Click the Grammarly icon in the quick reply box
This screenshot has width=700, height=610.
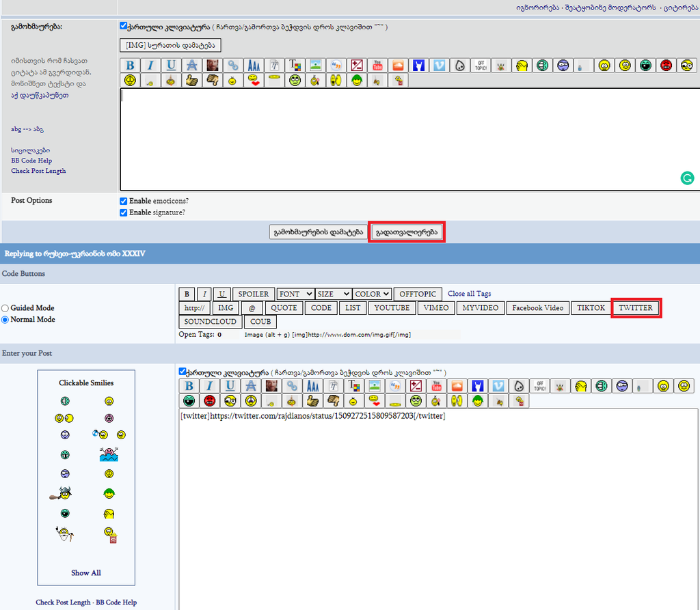(x=687, y=178)
